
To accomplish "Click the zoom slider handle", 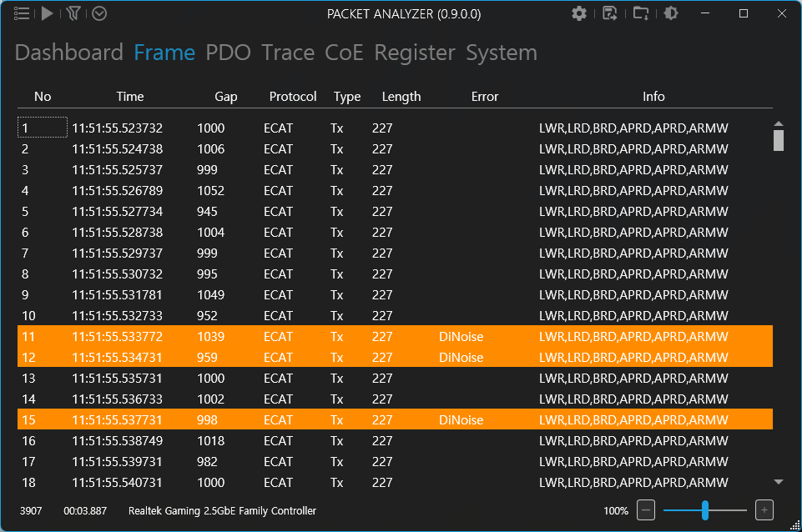I will [x=705, y=510].
